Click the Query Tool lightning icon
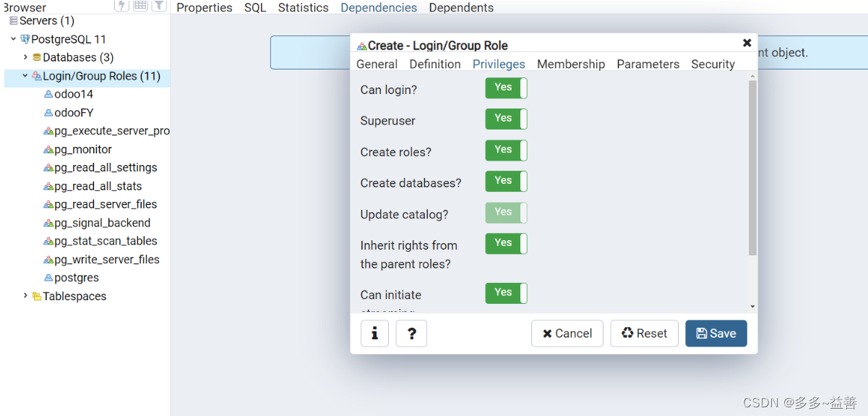This screenshot has width=868, height=416. tap(121, 6)
